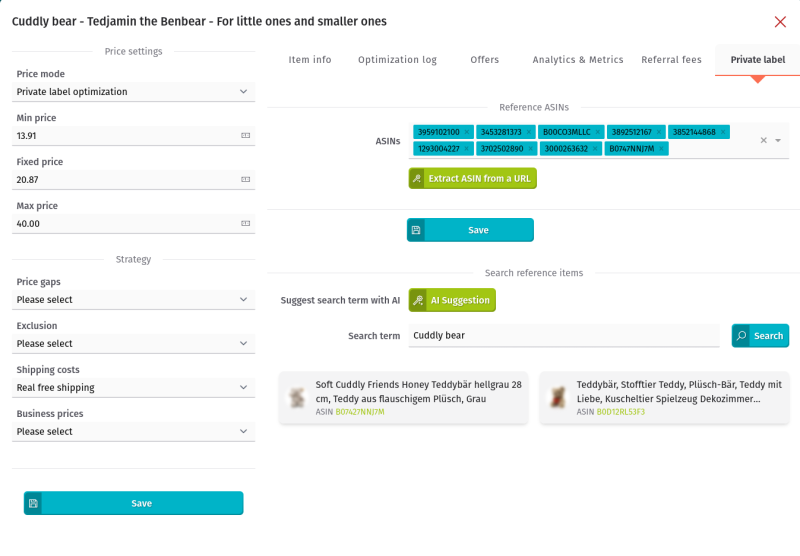Image resolution: width=800 pixels, height=556 pixels.
Task: Remove ASIN tag 1293004227
Action: coord(466,149)
